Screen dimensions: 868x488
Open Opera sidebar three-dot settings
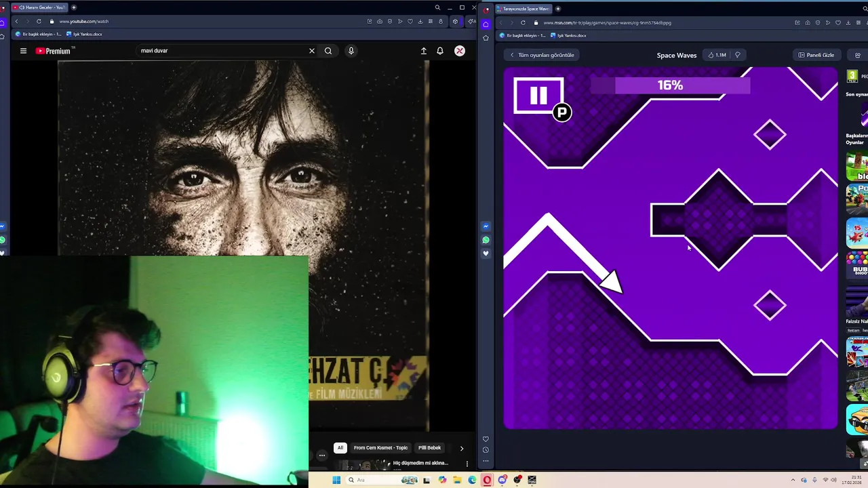pos(486,461)
